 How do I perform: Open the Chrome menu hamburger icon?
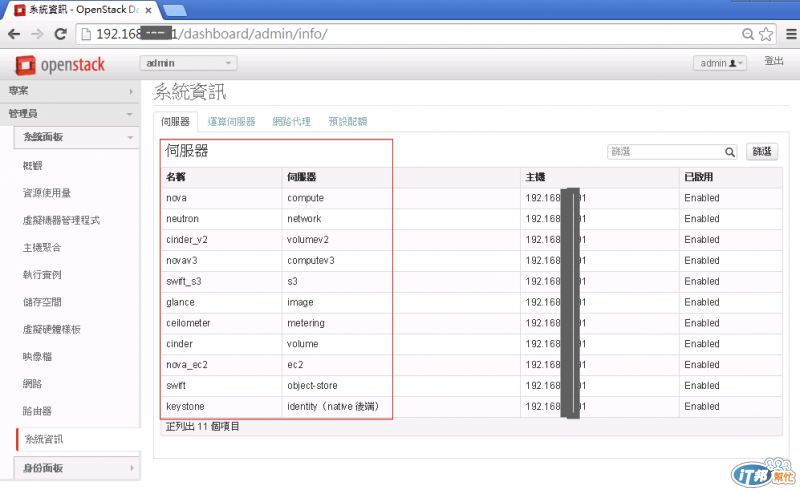(791, 34)
